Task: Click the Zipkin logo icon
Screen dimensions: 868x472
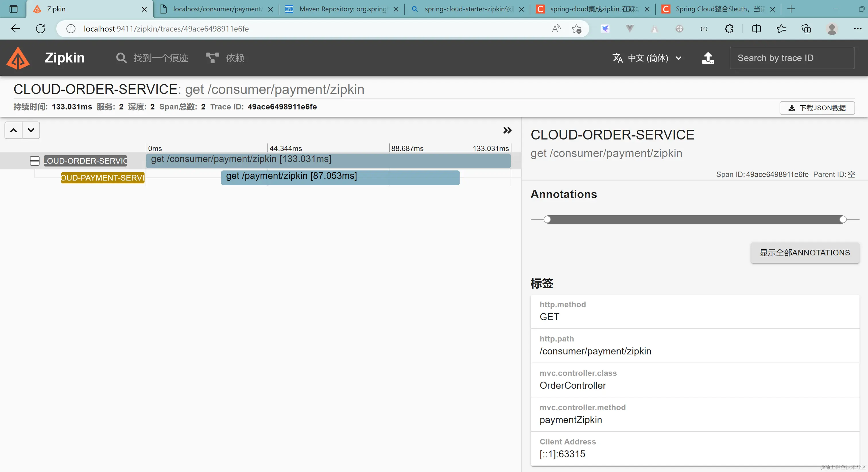Action: pyautogui.click(x=18, y=58)
